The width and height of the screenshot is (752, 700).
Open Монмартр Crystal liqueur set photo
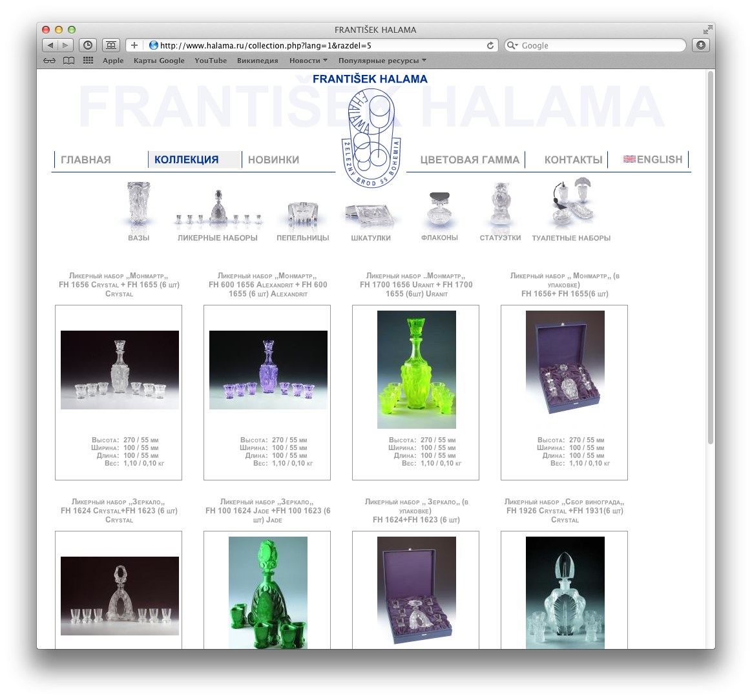[x=120, y=369]
